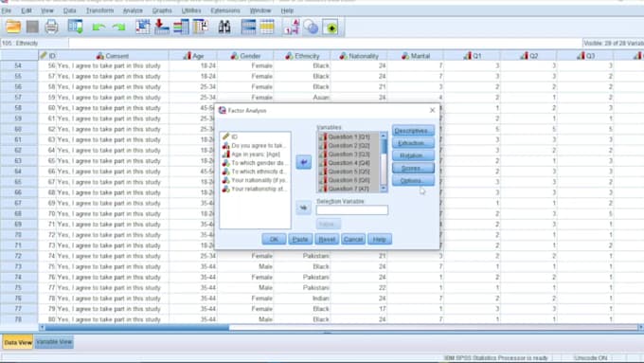Image resolution: width=644 pixels, height=363 pixels.
Task: Select 'Age in years: [Age]' variable
Action: click(255, 154)
